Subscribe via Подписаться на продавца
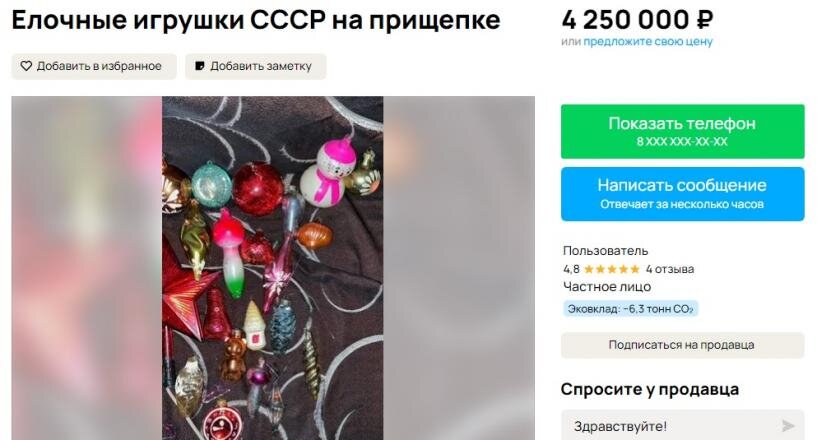This screenshot has height=440, width=817. click(683, 345)
